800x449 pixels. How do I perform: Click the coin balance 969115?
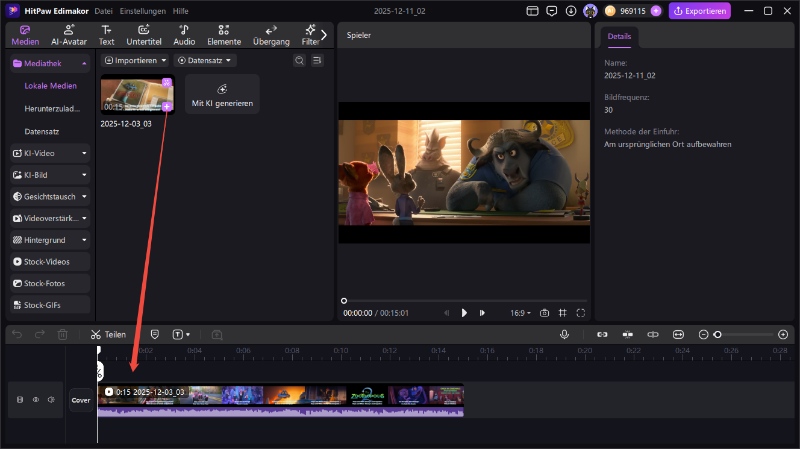click(633, 11)
